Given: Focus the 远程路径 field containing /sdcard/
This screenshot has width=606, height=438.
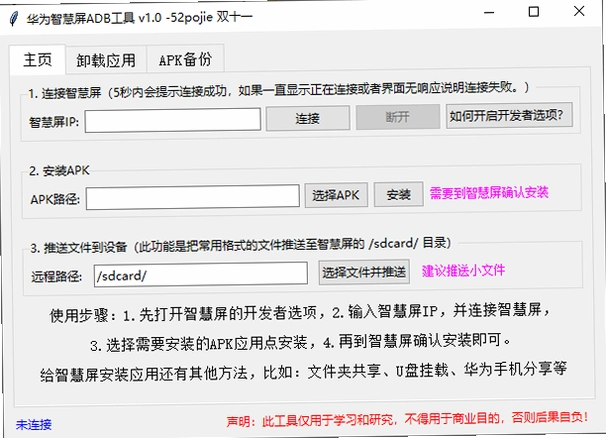Looking at the screenshot, I should [201, 274].
